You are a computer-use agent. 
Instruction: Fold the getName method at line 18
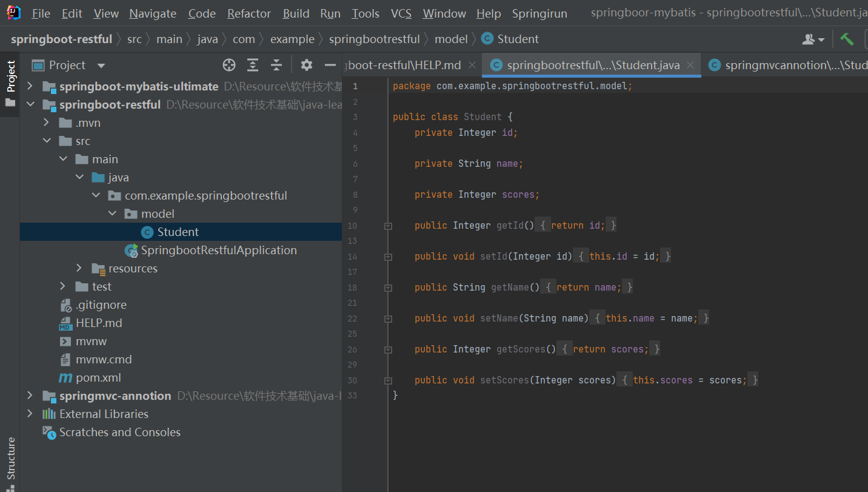point(388,288)
